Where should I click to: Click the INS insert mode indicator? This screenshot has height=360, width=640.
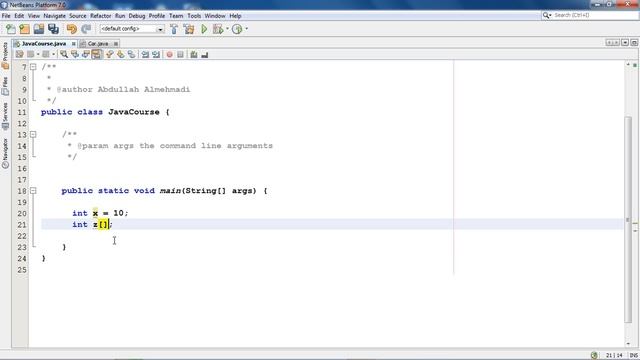pyautogui.click(x=633, y=356)
